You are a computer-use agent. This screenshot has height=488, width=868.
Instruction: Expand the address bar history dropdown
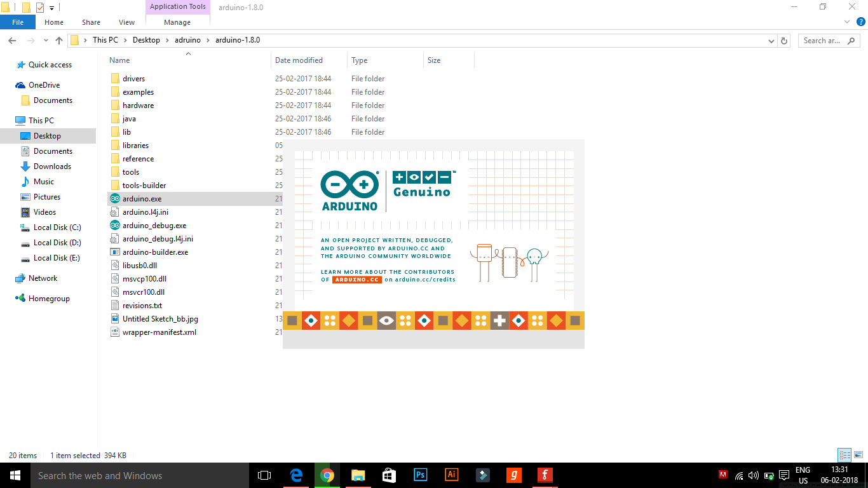(x=771, y=40)
